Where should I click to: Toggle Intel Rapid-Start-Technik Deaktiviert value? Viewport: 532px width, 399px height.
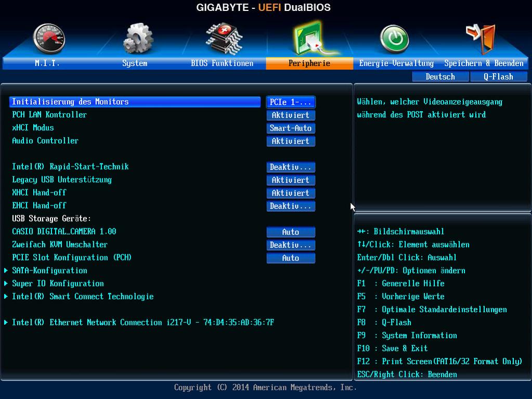[291, 167]
